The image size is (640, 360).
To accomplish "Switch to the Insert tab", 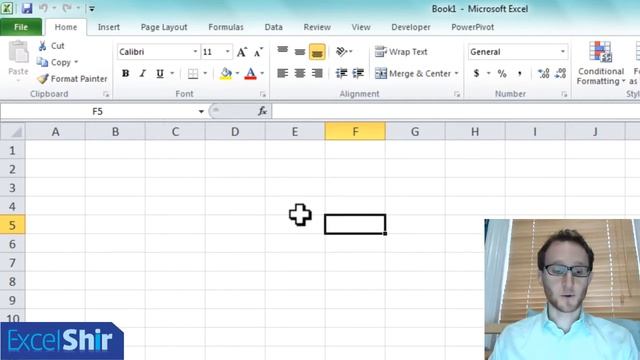I will tap(109, 27).
